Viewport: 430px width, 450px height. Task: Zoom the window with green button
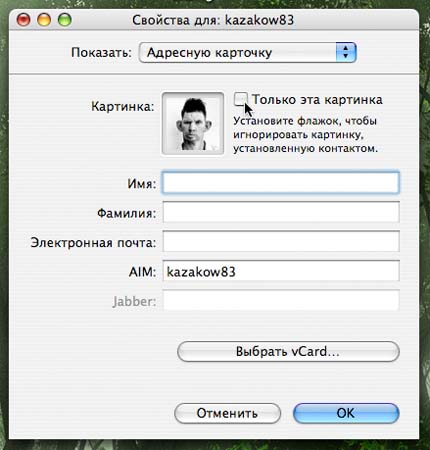click(x=65, y=20)
